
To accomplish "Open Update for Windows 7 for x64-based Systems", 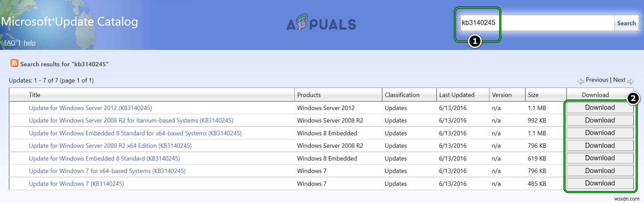I will click(107, 171).
